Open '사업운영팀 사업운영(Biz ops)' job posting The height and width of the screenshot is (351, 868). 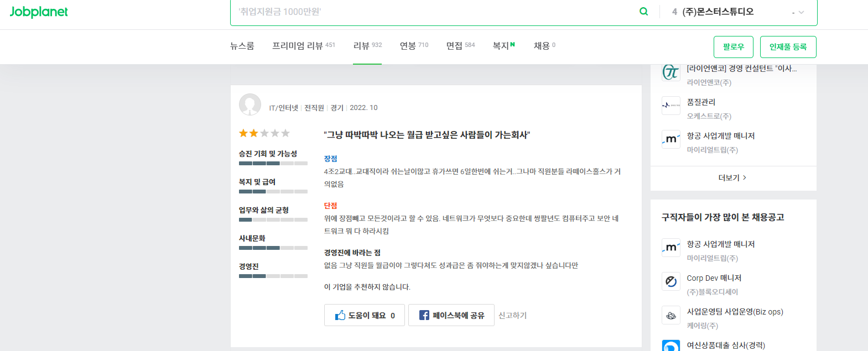coord(735,312)
